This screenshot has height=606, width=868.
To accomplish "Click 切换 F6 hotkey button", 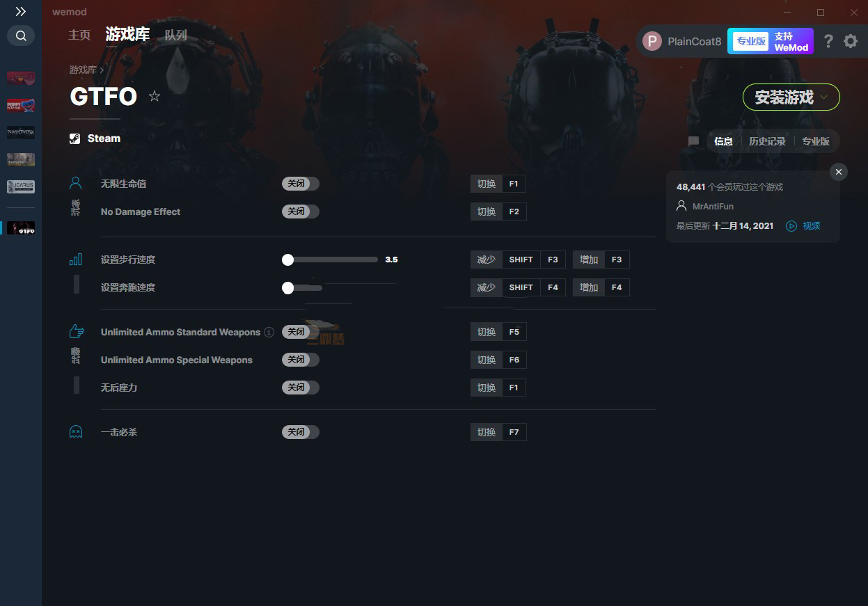I will click(498, 360).
